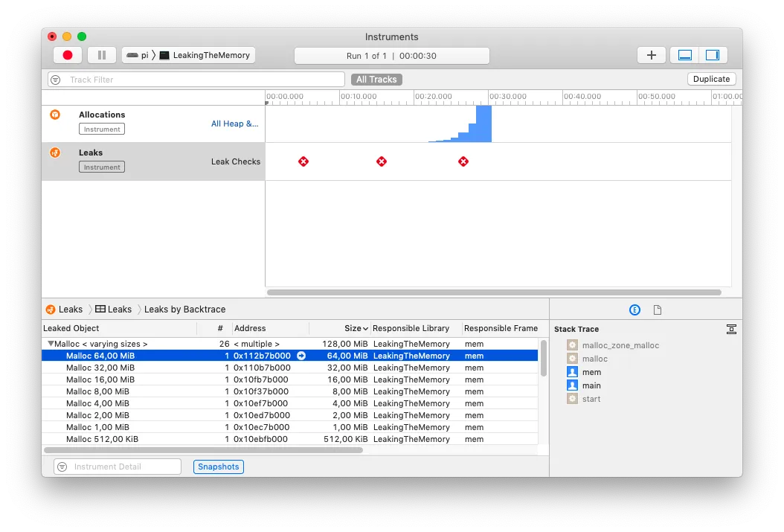Click the first leak check marker
This screenshot has width=784, height=532.
point(303,161)
